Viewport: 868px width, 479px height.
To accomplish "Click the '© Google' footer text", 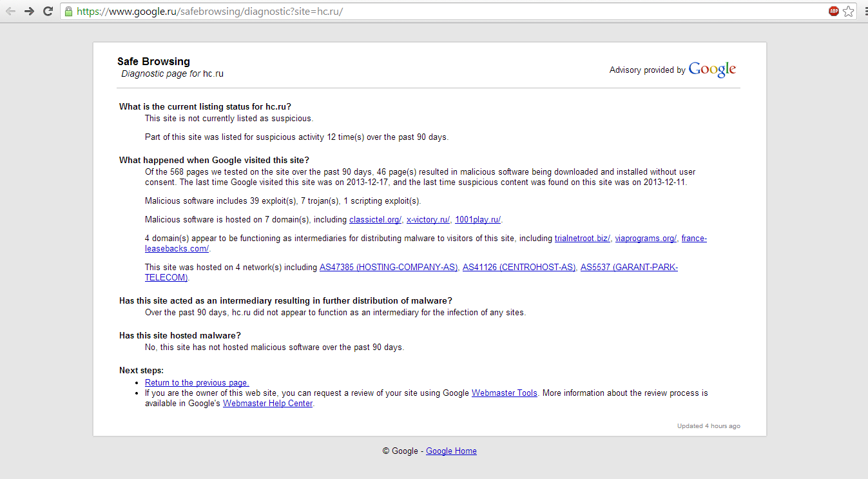I will (x=400, y=451).
